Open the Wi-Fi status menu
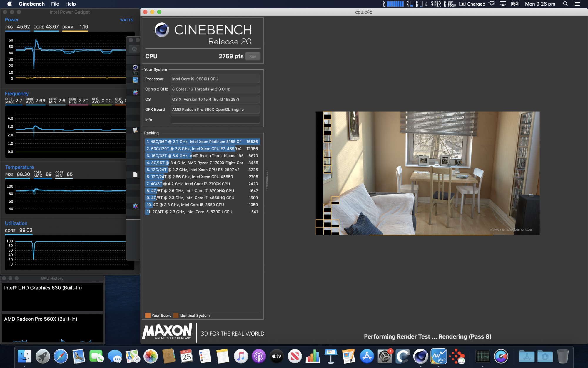 [x=492, y=4]
